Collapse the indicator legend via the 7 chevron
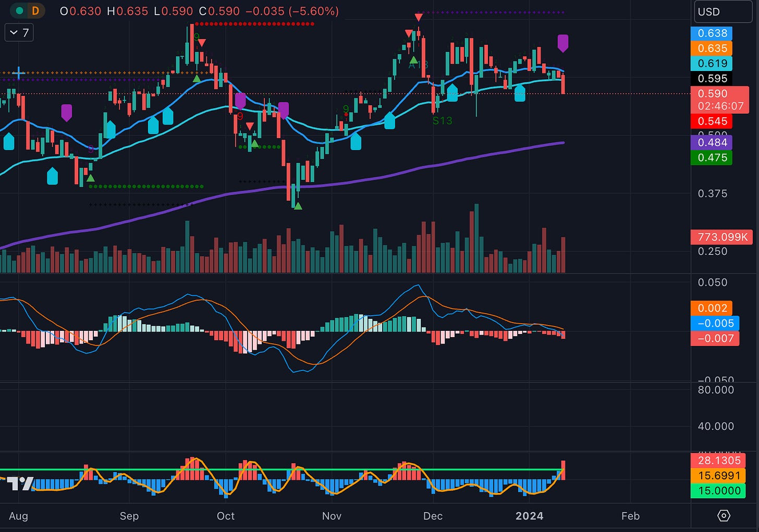 pos(18,32)
